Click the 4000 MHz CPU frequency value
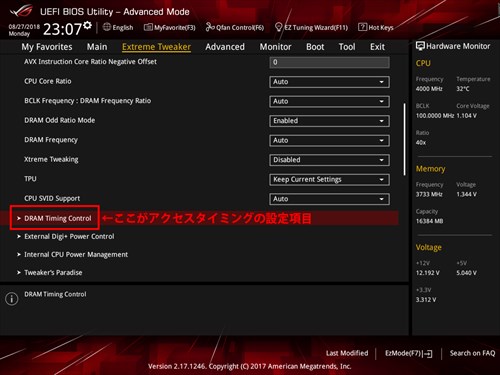Image resolution: width=500 pixels, height=375 pixels. click(429, 89)
